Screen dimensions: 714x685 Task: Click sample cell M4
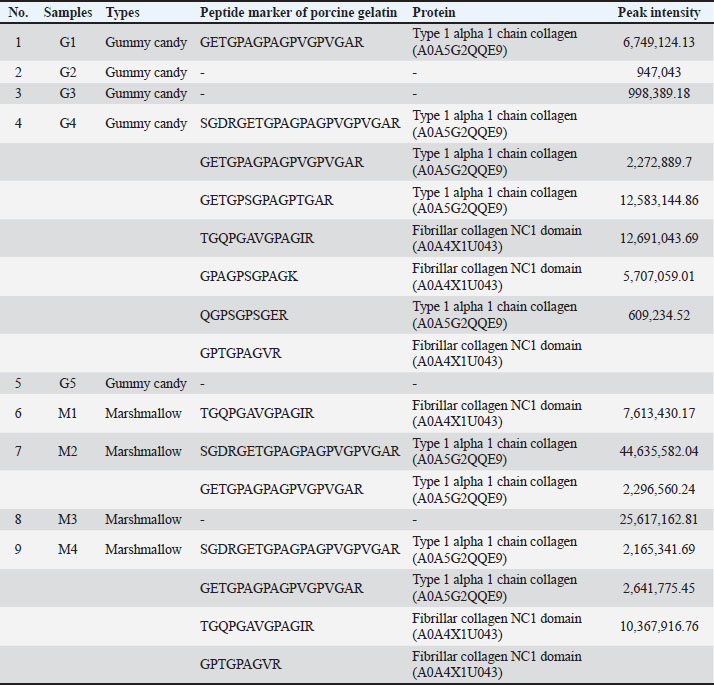(x=67, y=549)
